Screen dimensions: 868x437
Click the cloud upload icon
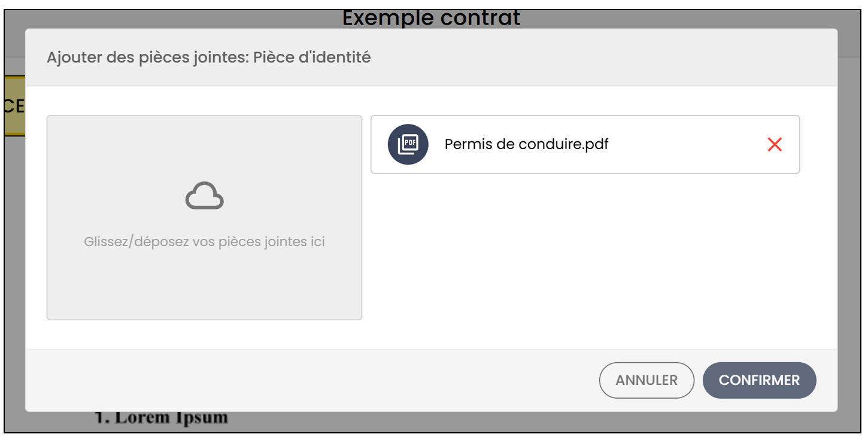coord(205,196)
